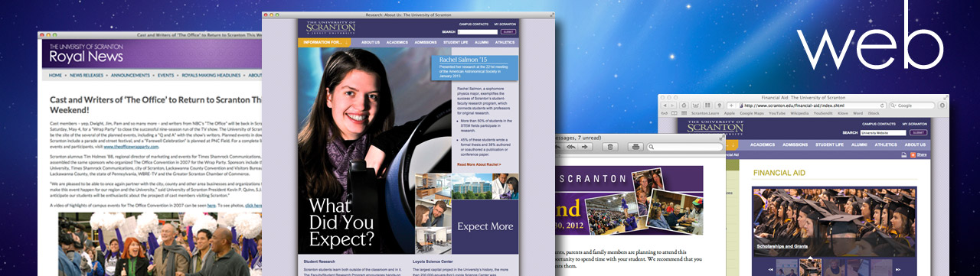Viewport: 980px width, 276px height.
Task: Click the print icon in Mail toolbar
Action: tap(635, 147)
